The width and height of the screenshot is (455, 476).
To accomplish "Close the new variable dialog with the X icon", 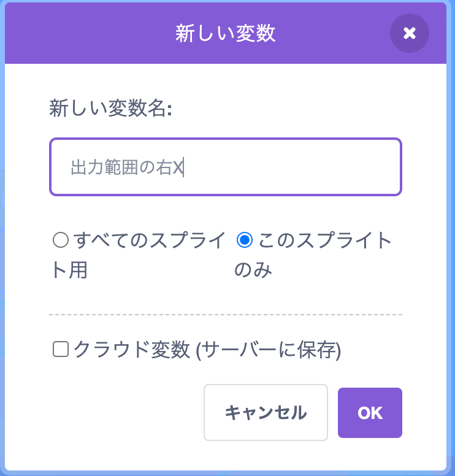I will pyautogui.click(x=410, y=33).
